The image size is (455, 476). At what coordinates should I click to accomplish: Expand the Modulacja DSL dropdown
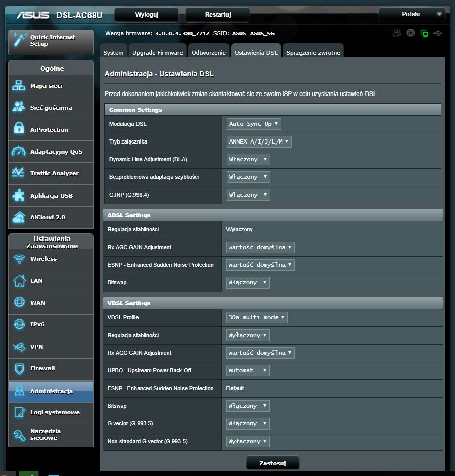pyautogui.click(x=254, y=124)
